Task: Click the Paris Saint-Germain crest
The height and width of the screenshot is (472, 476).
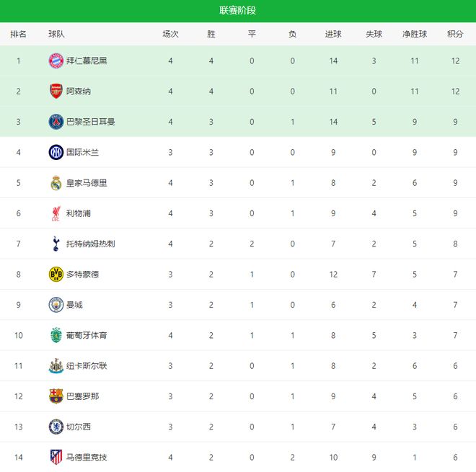Action: tap(56, 122)
